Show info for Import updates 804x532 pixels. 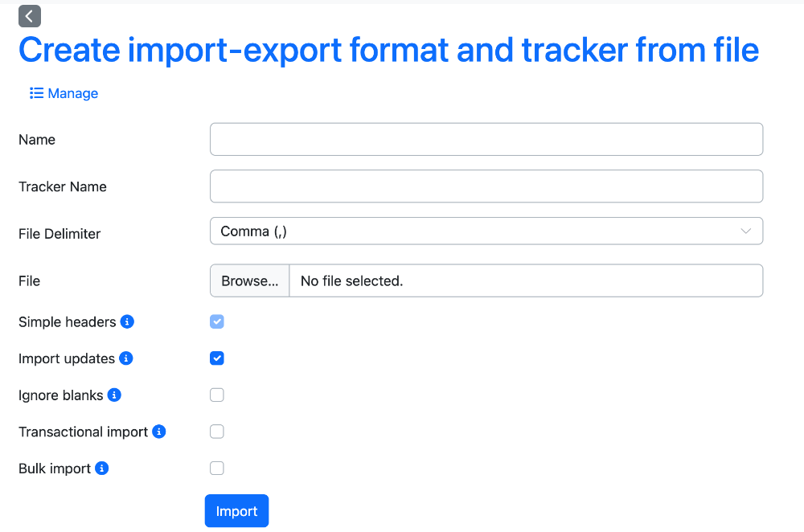tap(126, 358)
